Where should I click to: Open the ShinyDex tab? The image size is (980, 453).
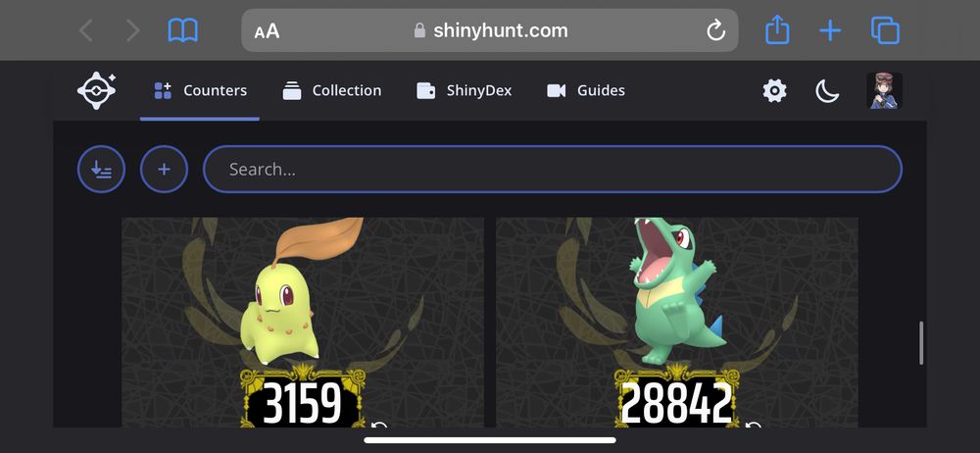(464, 91)
